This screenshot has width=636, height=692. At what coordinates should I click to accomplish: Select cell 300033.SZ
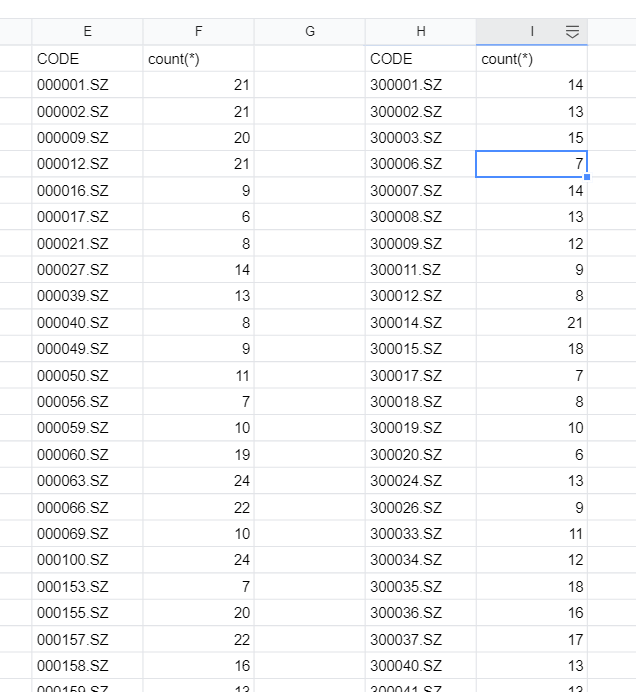(421, 534)
